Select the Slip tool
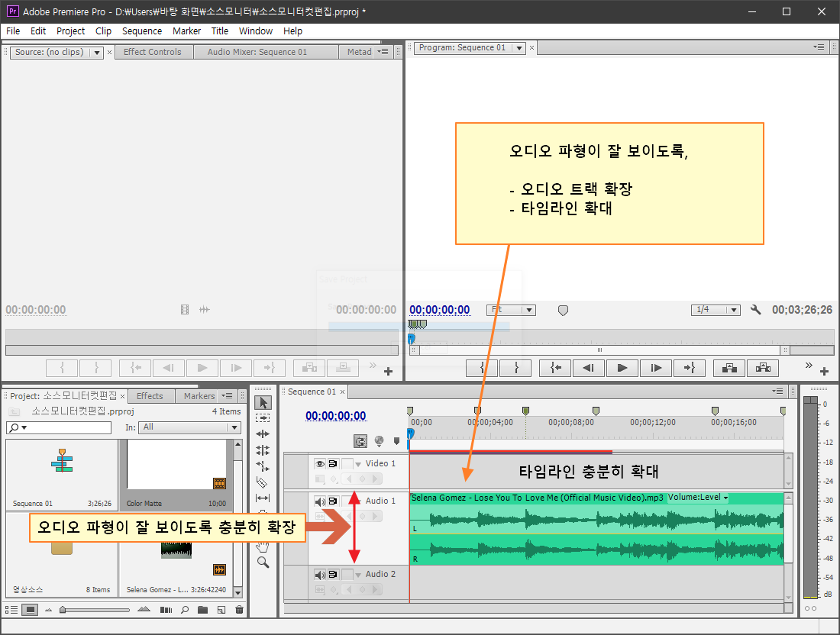This screenshot has height=635, width=840. 263,498
